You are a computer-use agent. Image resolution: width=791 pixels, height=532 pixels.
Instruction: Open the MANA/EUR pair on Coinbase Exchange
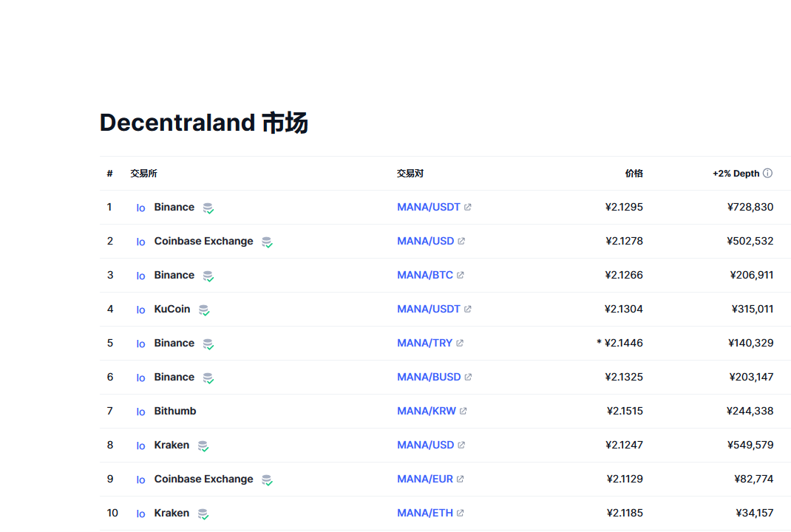(424, 480)
